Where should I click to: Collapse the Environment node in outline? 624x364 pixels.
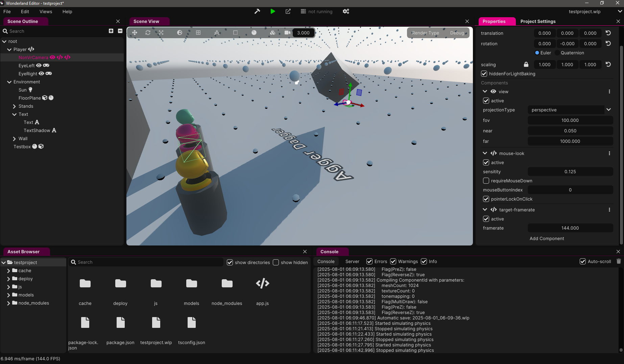tap(9, 82)
